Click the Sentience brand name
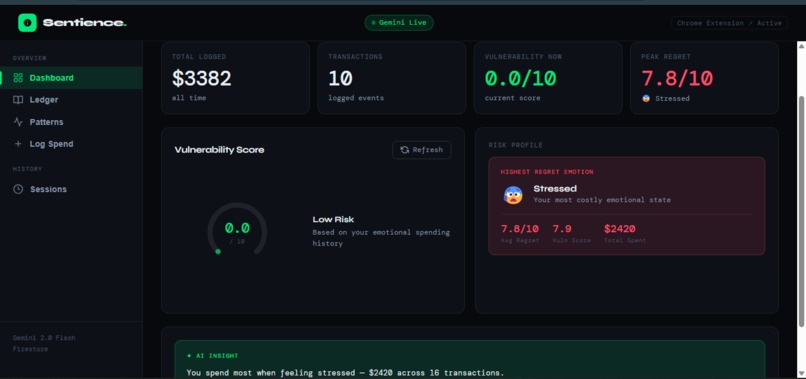This screenshot has width=806, height=379. coord(85,23)
